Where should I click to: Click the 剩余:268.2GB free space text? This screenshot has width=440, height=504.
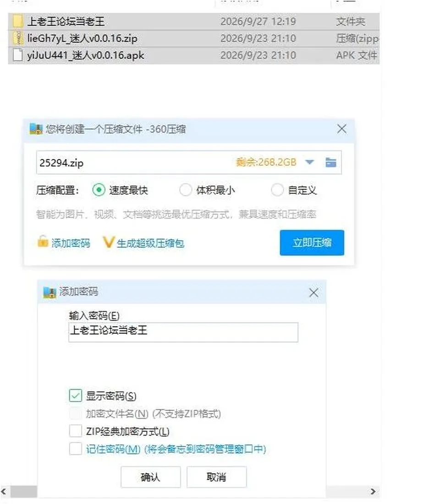pyautogui.click(x=266, y=162)
